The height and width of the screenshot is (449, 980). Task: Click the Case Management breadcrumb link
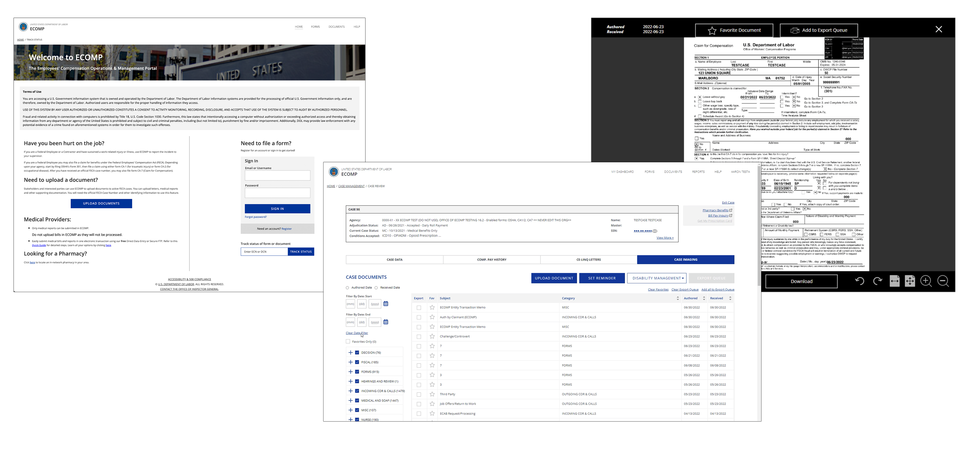coord(351,186)
